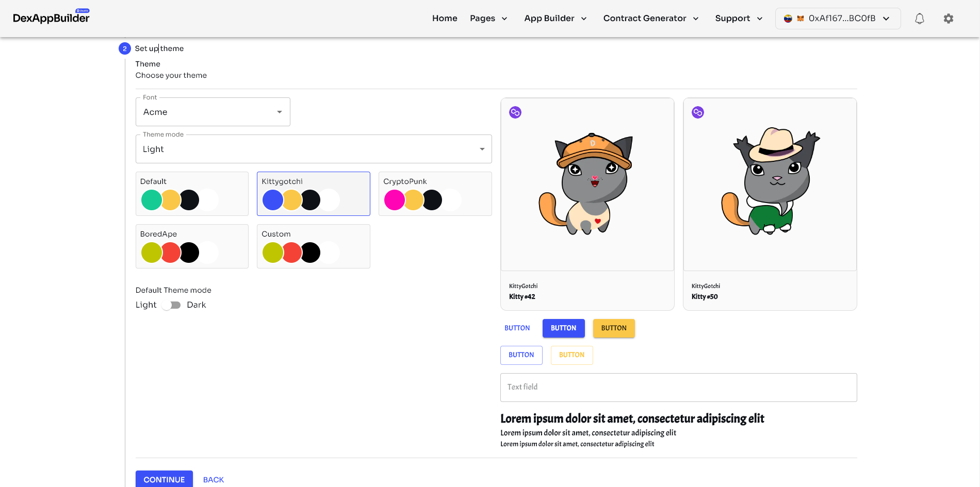Open the settings gear icon
This screenshot has height=487, width=980.
click(x=948, y=19)
